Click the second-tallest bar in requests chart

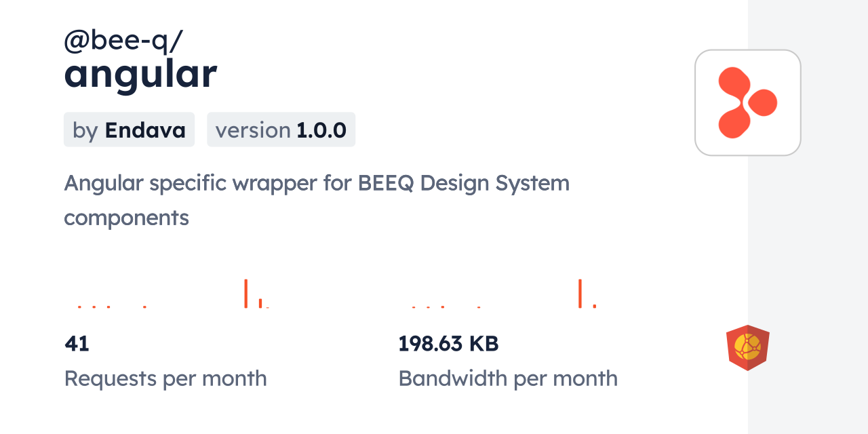pyautogui.click(x=260, y=303)
